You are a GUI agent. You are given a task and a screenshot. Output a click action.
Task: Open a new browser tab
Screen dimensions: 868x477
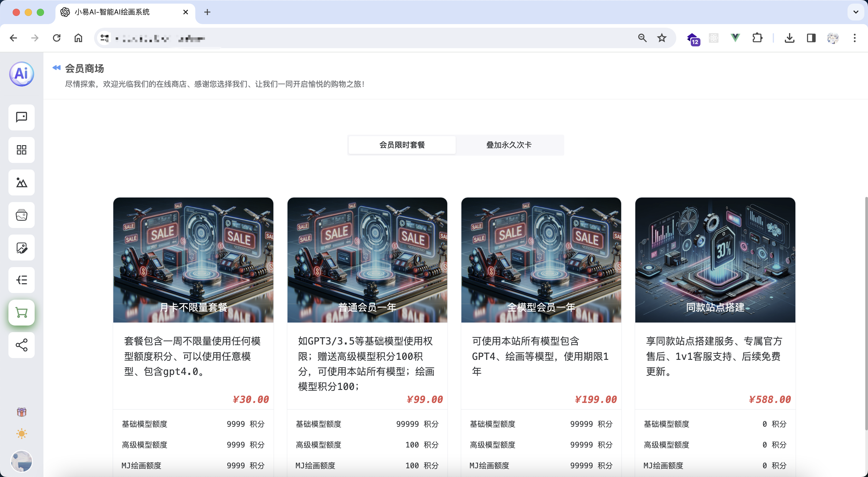click(207, 12)
